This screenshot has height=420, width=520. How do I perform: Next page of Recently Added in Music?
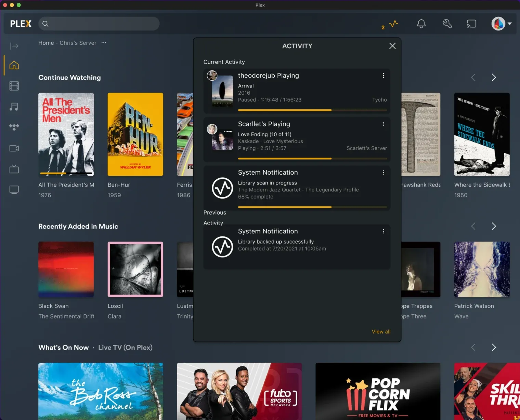tap(494, 226)
